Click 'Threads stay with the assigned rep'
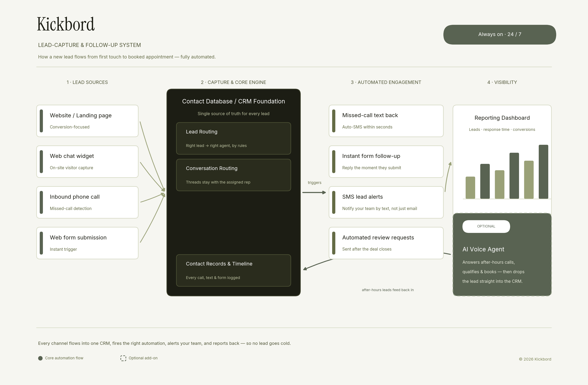This screenshot has width=588, height=385. [x=218, y=182]
